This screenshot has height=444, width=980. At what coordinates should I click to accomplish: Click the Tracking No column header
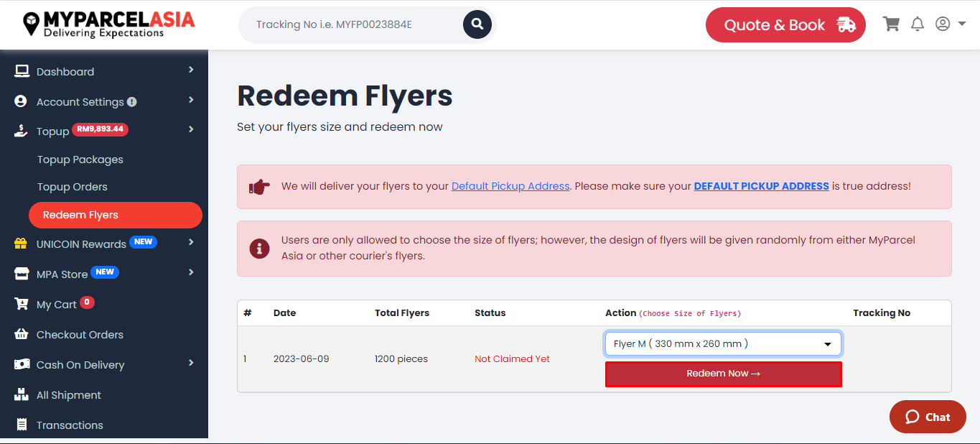pos(882,313)
